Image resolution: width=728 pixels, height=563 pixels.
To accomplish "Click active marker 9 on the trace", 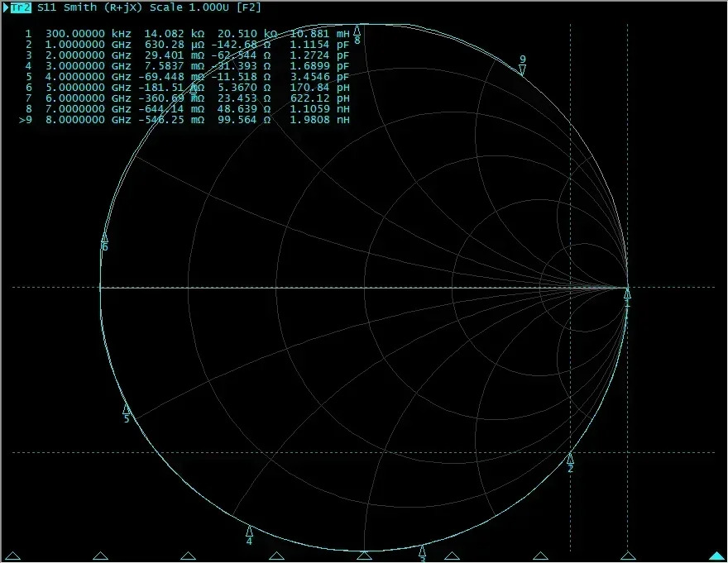I will (522, 70).
